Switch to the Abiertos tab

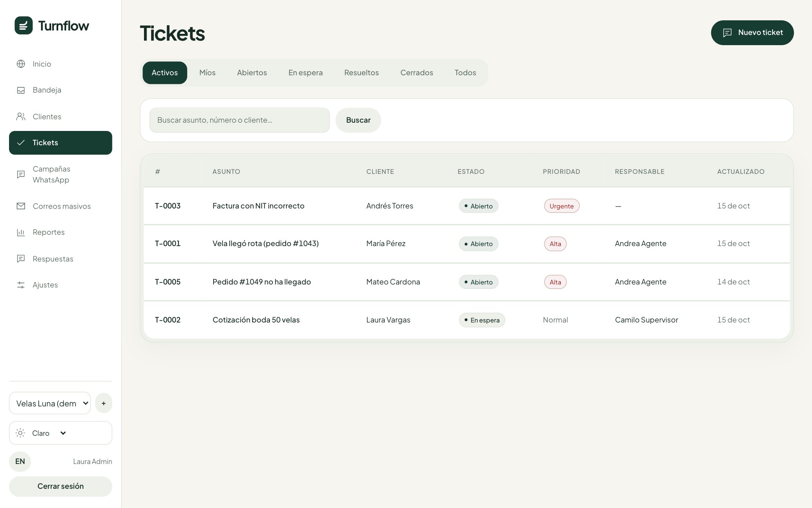(x=252, y=73)
